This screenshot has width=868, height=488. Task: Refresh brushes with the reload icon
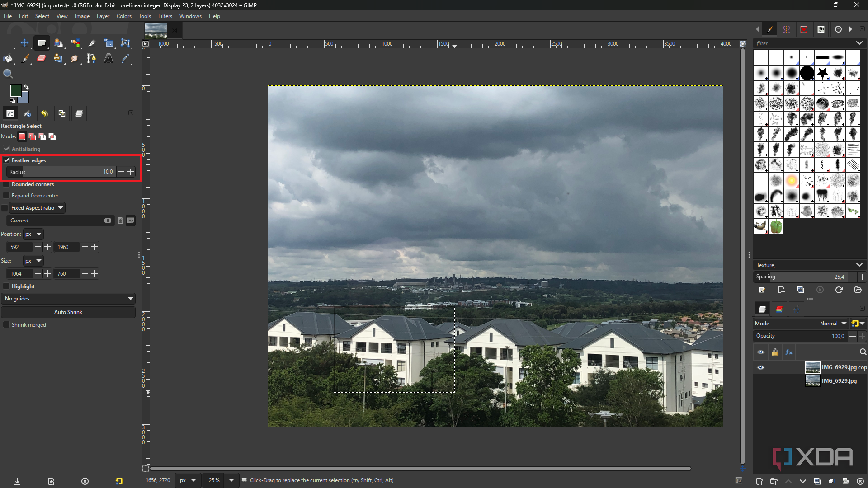(x=839, y=290)
